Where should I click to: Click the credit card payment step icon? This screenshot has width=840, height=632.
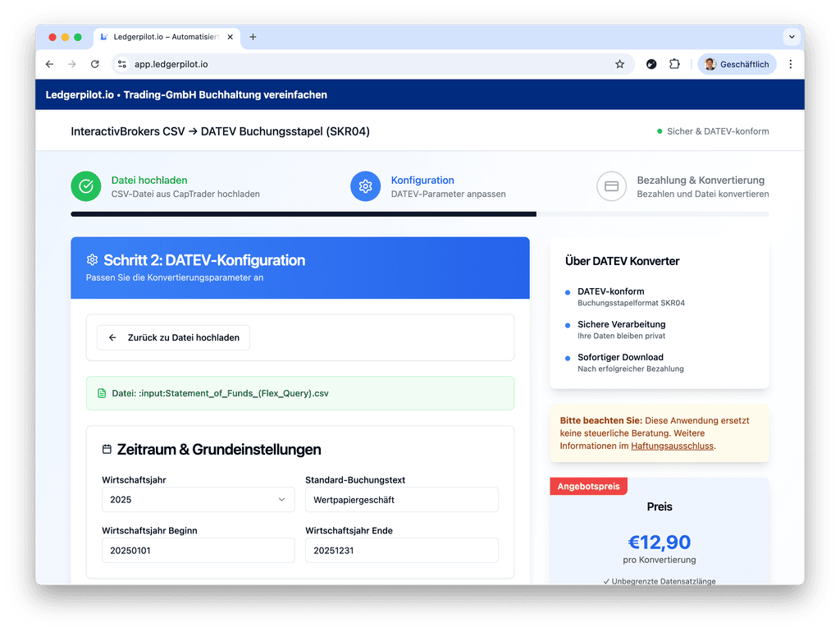(611, 186)
